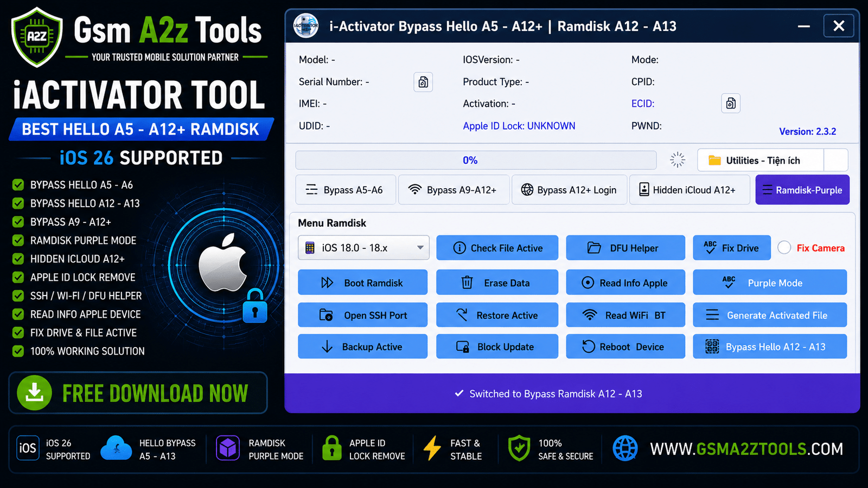Click Read Info Apple button
The image size is (868, 488).
(626, 282)
